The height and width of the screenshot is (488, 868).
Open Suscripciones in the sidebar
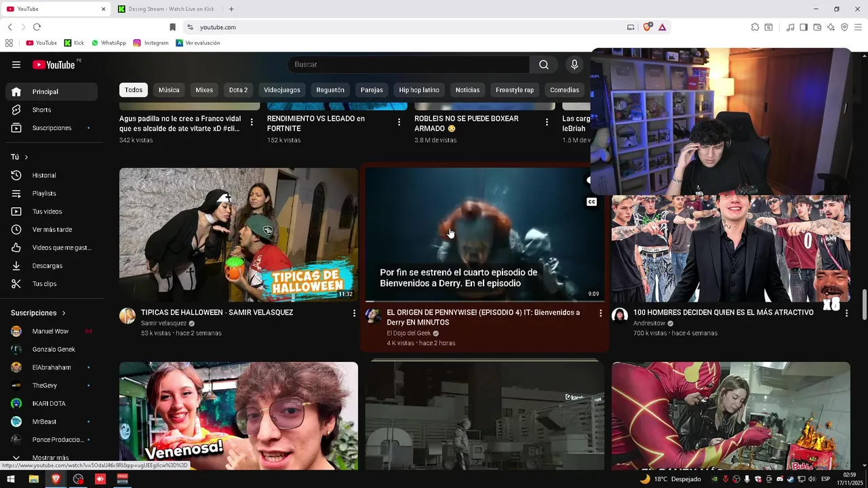pos(52,128)
